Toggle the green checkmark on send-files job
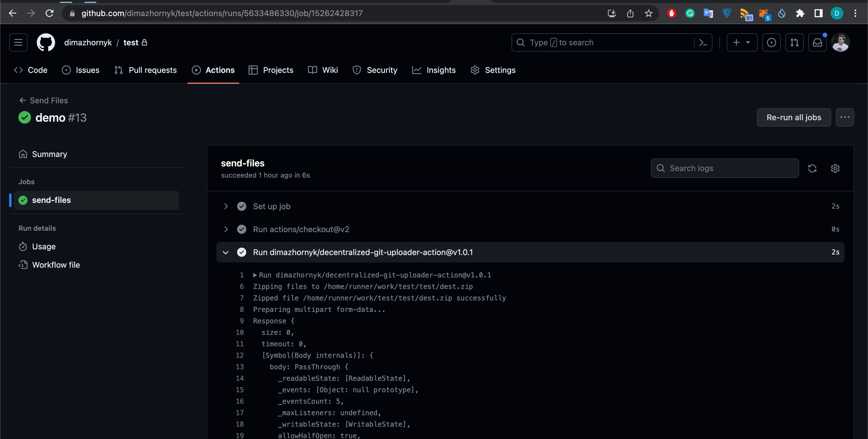Screen dimensions: 868x439 coord(22,200)
